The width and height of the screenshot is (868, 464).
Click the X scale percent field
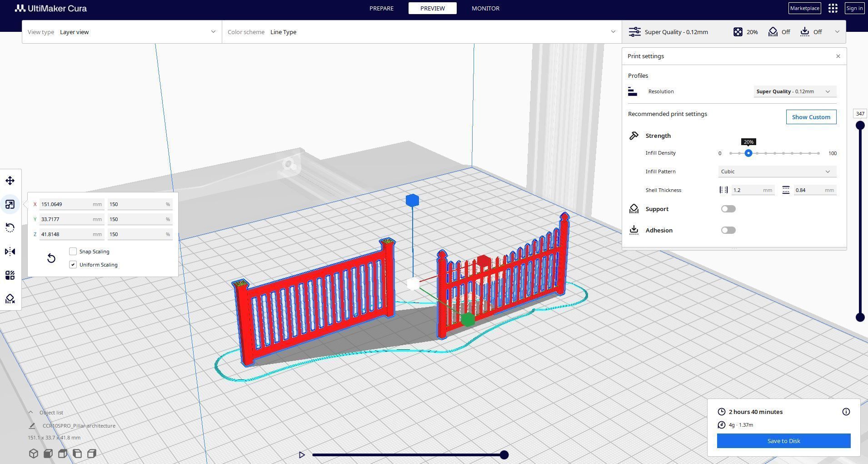point(140,204)
